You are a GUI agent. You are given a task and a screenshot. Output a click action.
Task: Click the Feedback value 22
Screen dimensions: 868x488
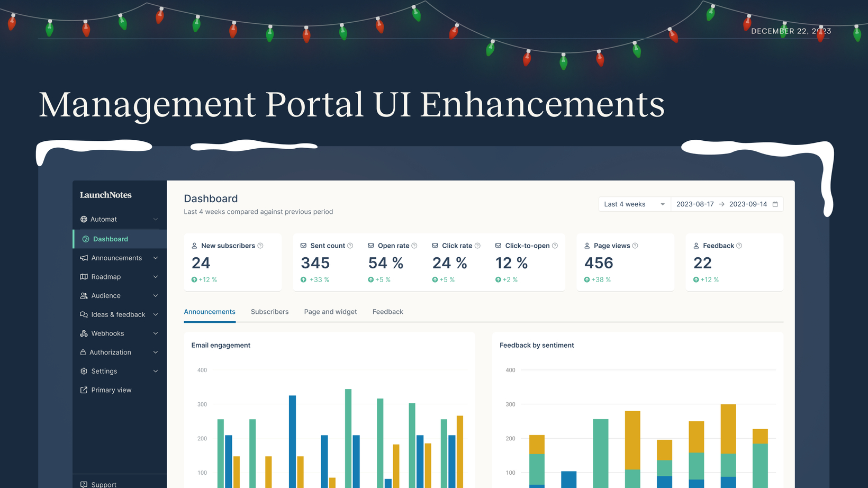(702, 263)
